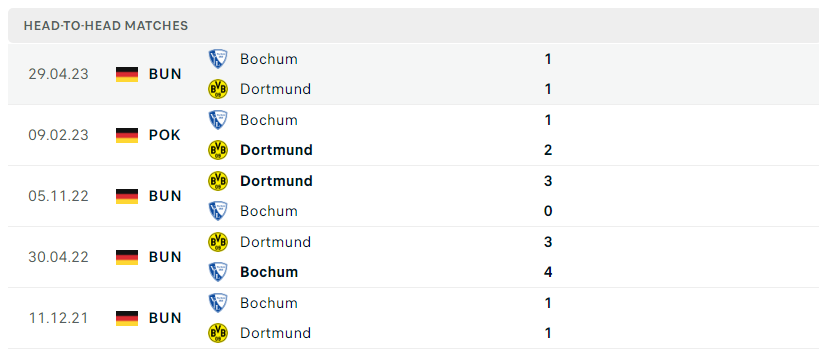Click Dortmund score 3 in 05.11.22 match
The height and width of the screenshot is (363, 819).
tap(548, 181)
